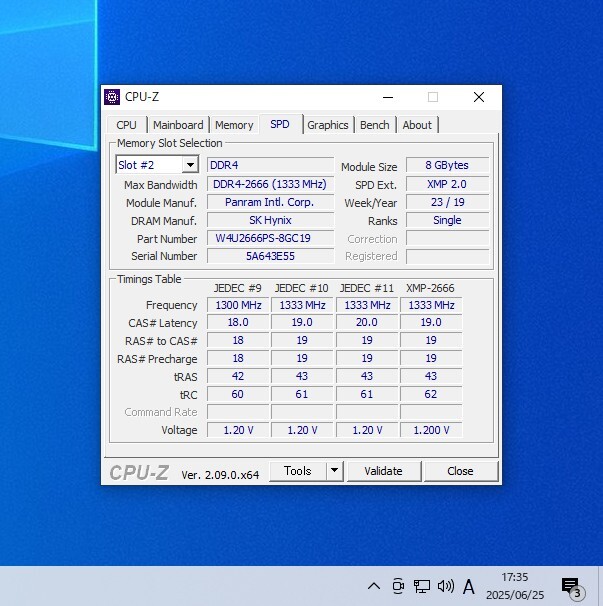This screenshot has height=606, width=603.
Task: Click the 8 GBytes module size value
Action: click(x=447, y=165)
